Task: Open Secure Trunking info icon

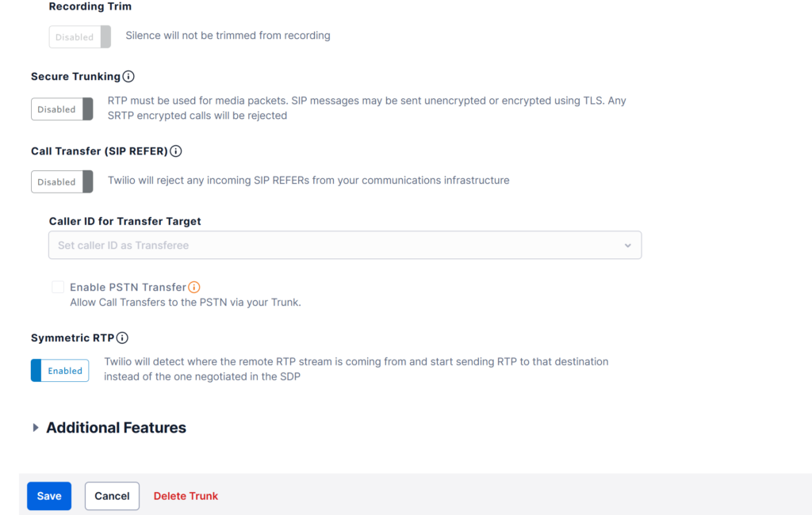Action: coord(128,77)
